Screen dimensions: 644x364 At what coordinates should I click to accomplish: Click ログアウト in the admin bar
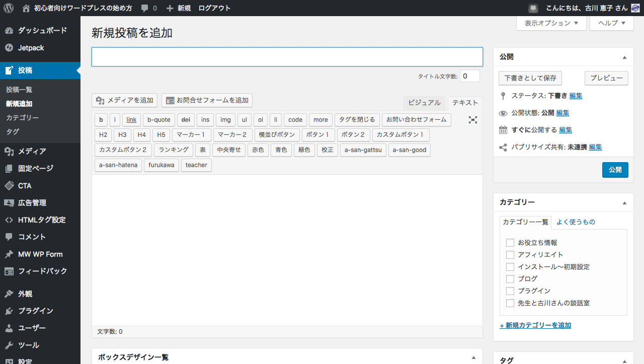pos(214,8)
